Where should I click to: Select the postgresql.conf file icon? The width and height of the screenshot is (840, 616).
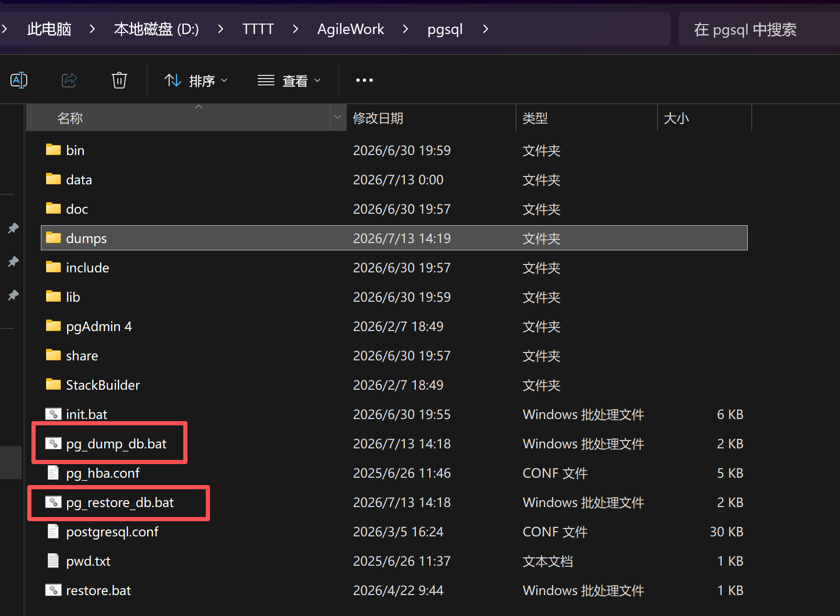tap(53, 531)
